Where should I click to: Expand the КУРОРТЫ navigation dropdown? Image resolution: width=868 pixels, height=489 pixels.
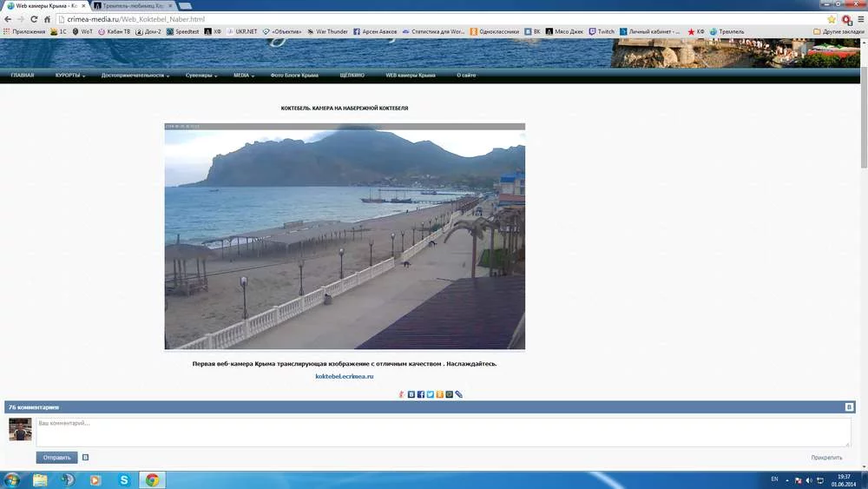[x=69, y=76]
